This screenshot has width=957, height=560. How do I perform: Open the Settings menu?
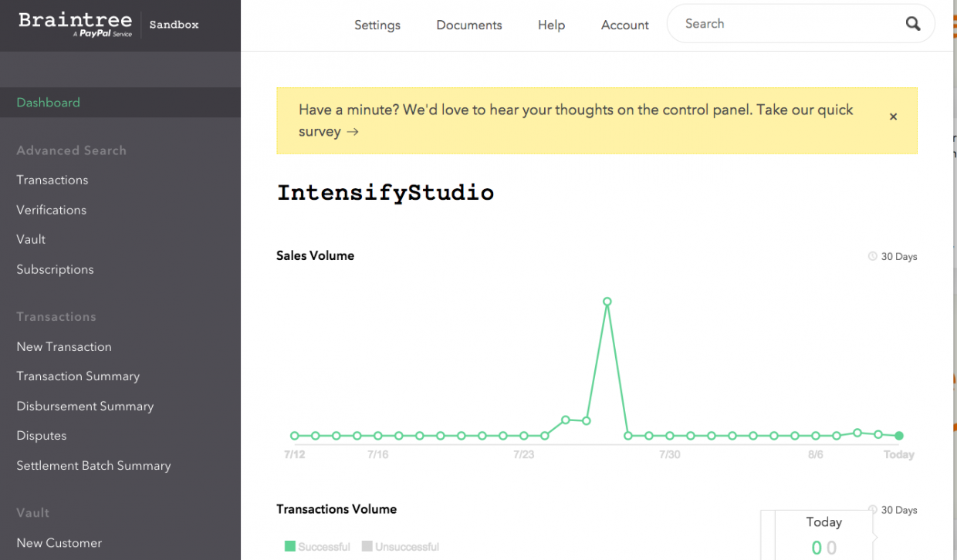[377, 25]
